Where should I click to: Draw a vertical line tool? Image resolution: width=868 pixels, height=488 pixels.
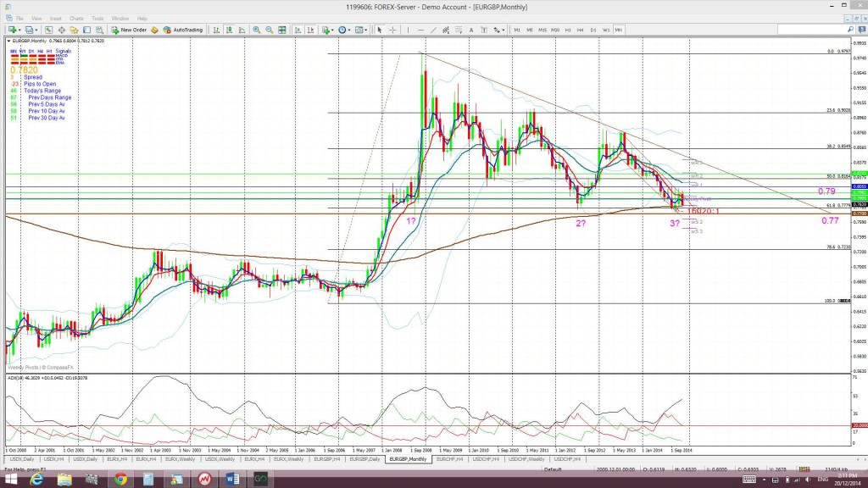(408, 30)
